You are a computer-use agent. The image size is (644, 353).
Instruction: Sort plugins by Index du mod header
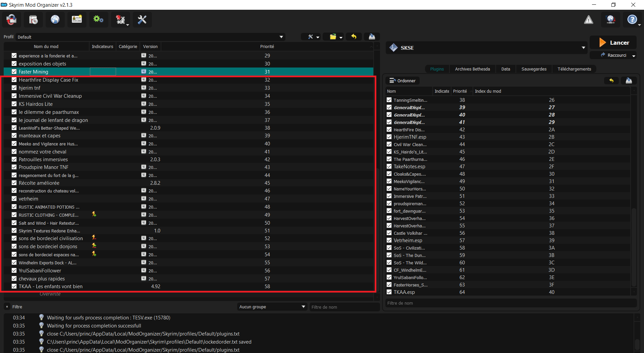click(551, 91)
